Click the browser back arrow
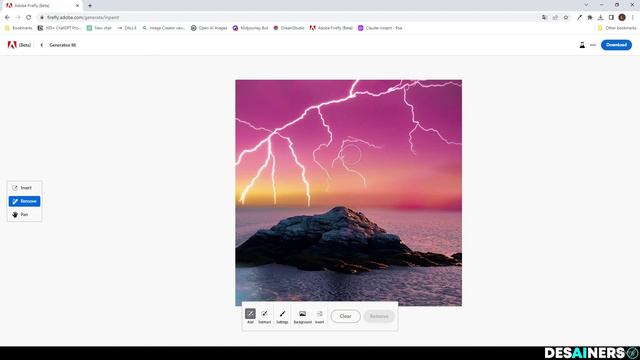Viewport: 640px width, 360px height. click(x=7, y=18)
